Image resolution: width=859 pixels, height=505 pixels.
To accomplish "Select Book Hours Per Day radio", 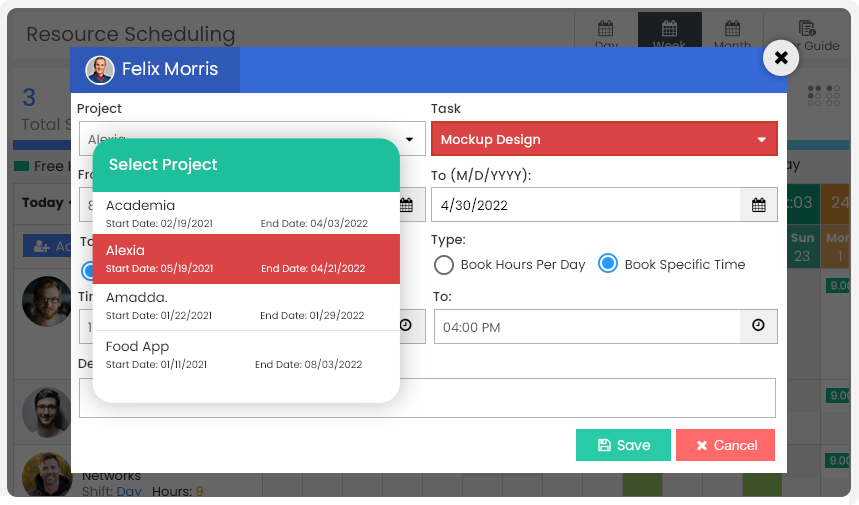I will point(444,265).
